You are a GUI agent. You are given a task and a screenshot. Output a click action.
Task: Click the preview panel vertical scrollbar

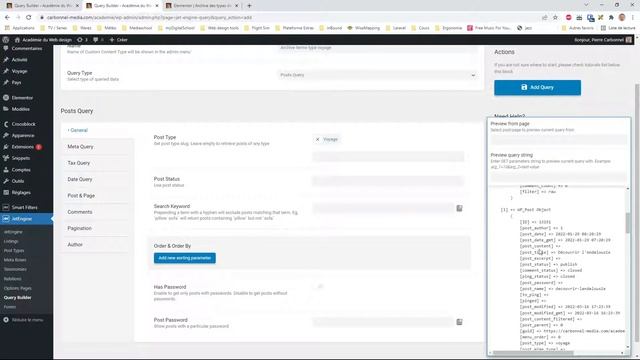click(628, 223)
